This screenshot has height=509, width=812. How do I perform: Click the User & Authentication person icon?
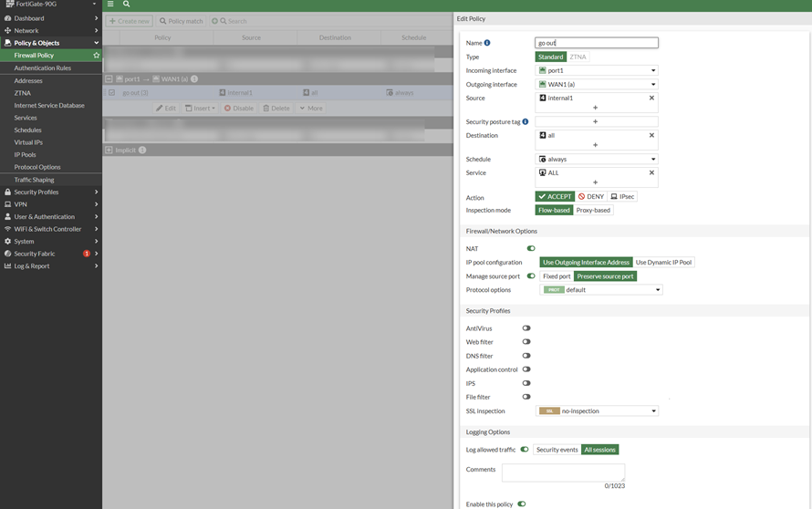coord(8,217)
